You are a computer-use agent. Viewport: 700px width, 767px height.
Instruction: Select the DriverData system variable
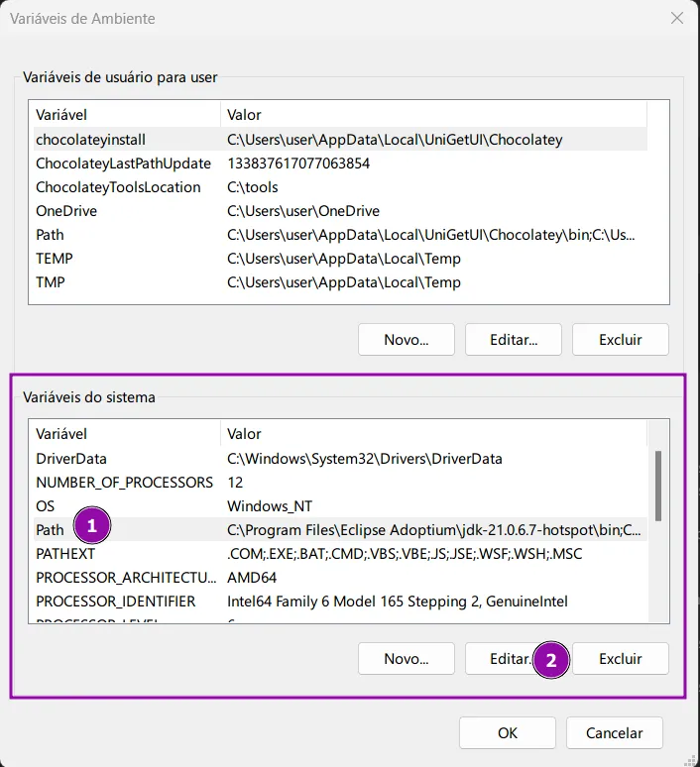click(x=71, y=459)
